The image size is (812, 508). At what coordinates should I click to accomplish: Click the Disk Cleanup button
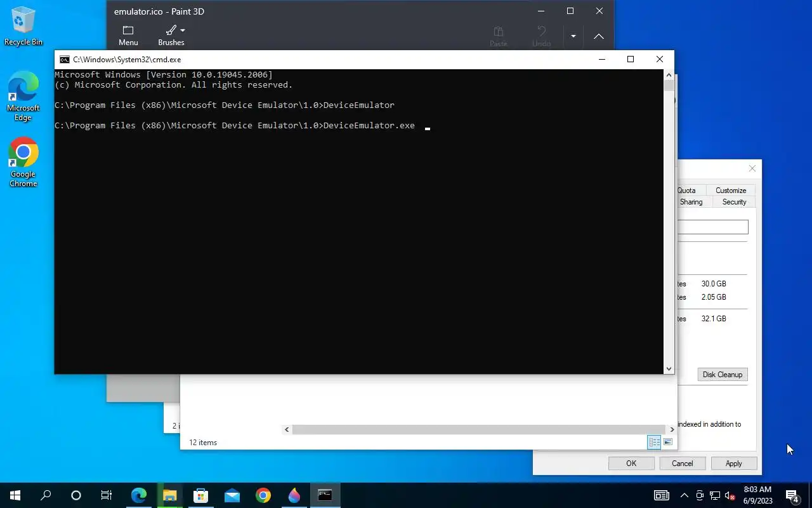pyautogui.click(x=723, y=375)
